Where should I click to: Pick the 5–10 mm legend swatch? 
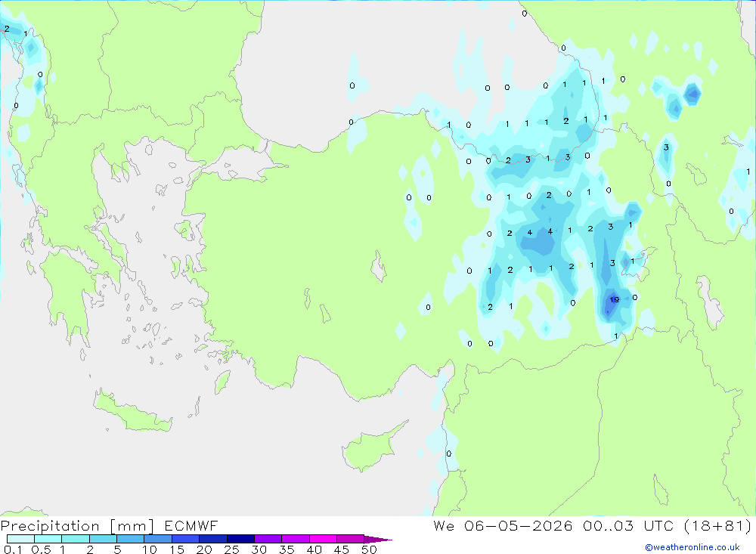click(x=131, y=539)
